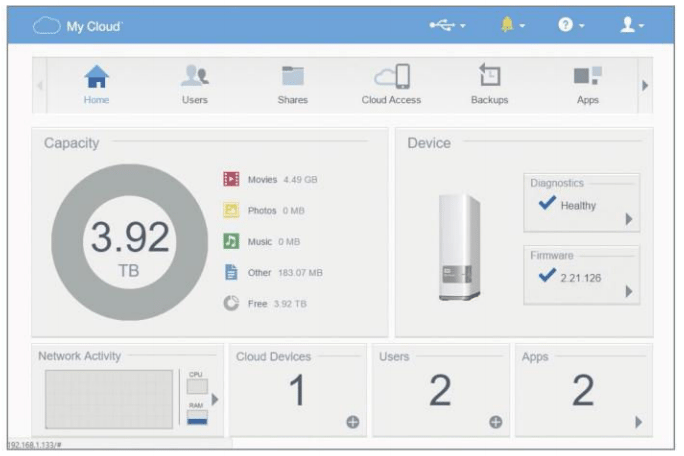Click the Music 0 MB value
The width and height of the screenshot is (684, 456).
289,242
